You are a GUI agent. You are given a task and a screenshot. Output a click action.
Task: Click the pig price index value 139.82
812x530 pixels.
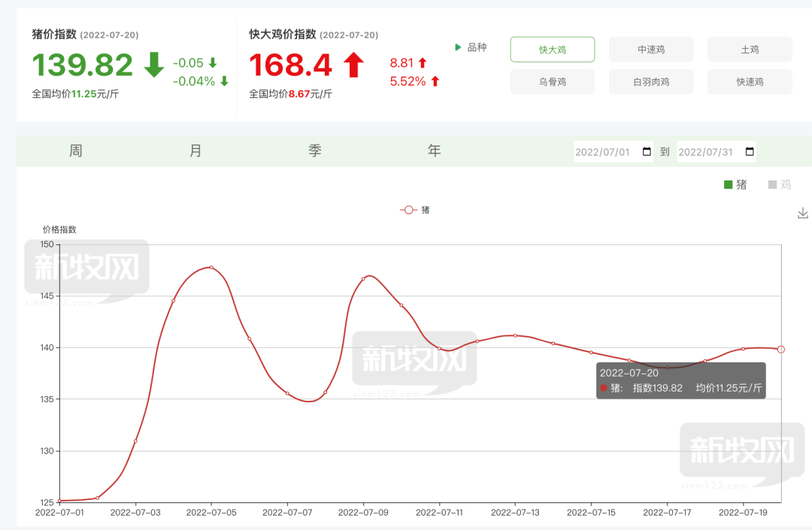tap(83, 65)
